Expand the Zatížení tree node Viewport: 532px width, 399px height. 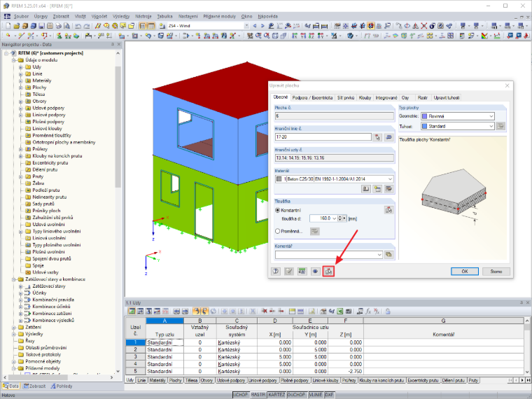(13, 328)
